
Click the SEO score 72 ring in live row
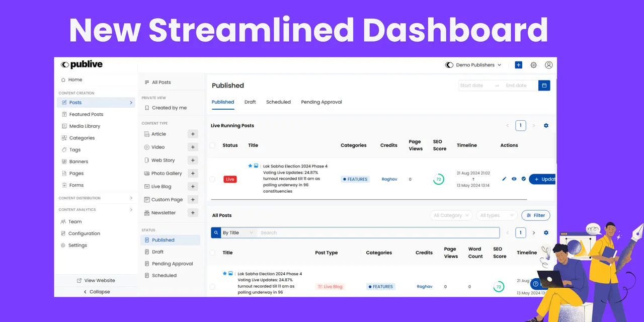438,179
